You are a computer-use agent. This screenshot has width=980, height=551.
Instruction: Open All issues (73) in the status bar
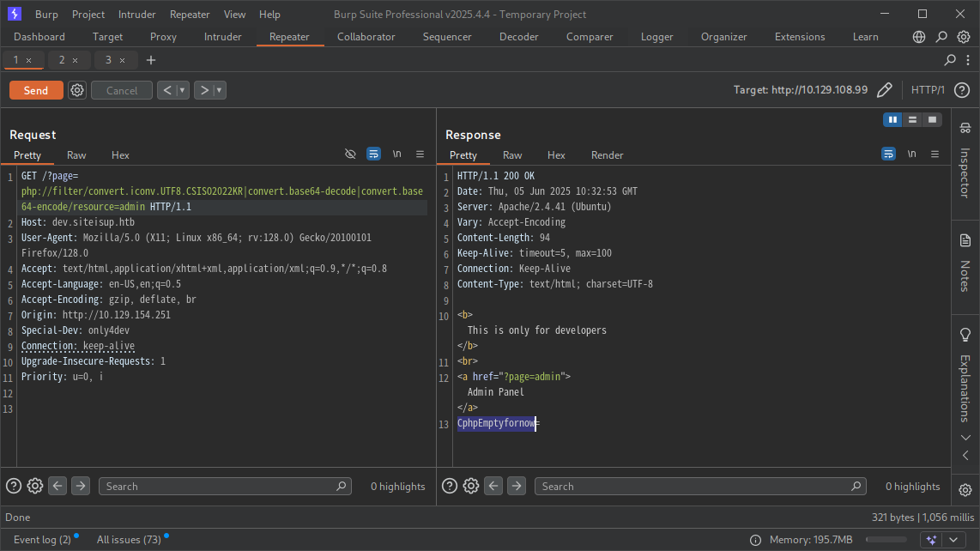(129, 540)
